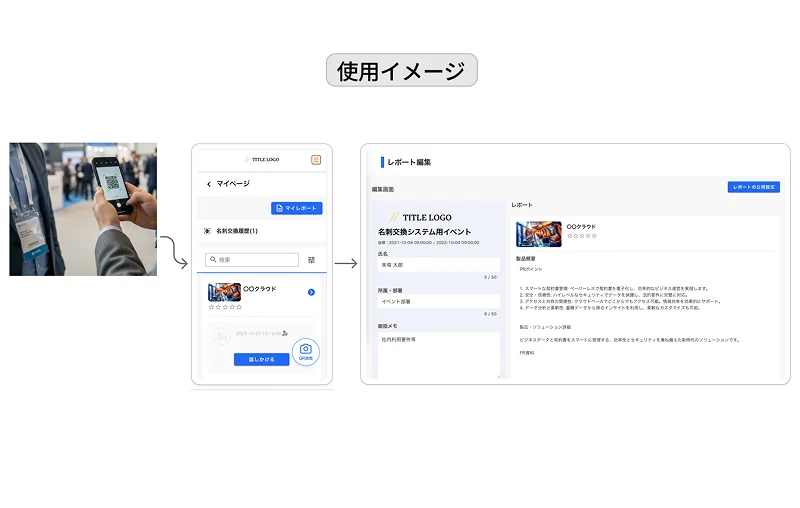Click the filter icon beside the search box

pyautogui.click(x=312, y=260)
